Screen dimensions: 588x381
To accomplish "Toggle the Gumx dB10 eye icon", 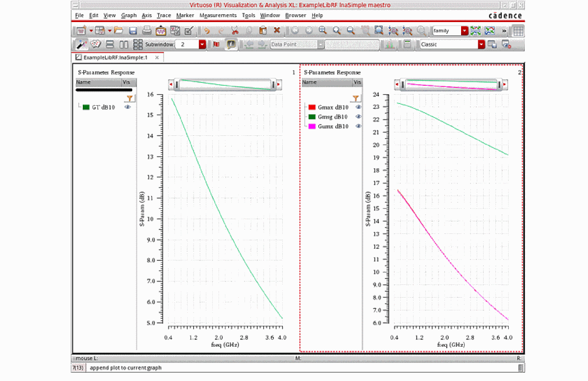I will (x=358, y=126).
